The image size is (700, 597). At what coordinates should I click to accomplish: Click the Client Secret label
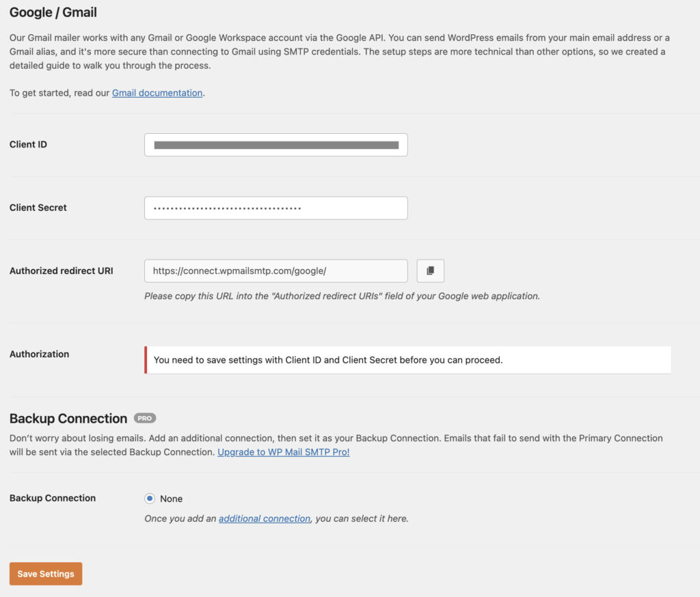[x=38, y=208]
